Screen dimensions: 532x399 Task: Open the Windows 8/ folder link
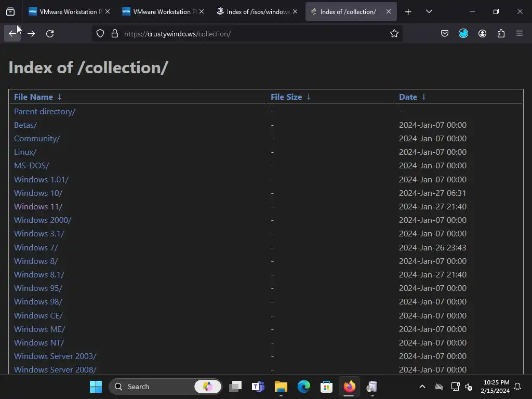point(36,261)
